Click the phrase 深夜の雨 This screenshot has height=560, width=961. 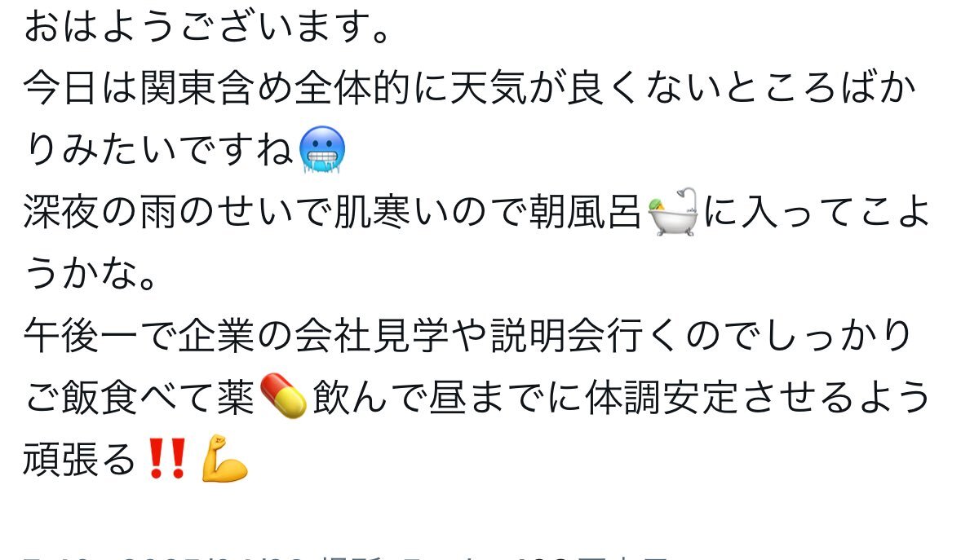[100, 212]
